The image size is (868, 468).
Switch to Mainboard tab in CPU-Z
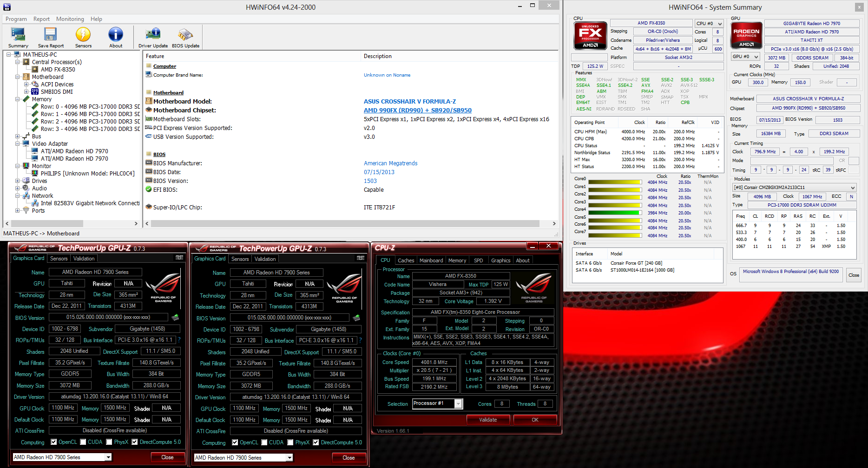point(431,260)
